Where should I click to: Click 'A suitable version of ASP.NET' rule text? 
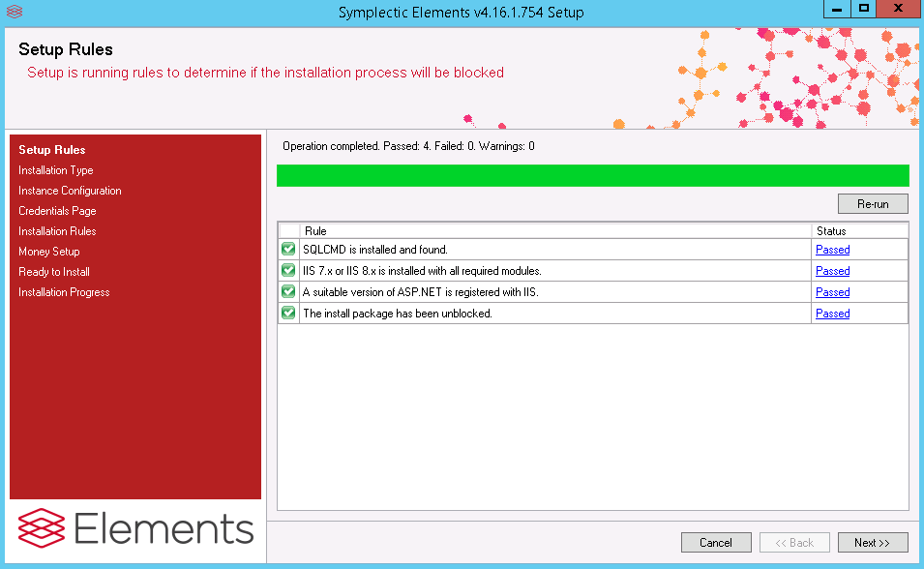point(421,292)
